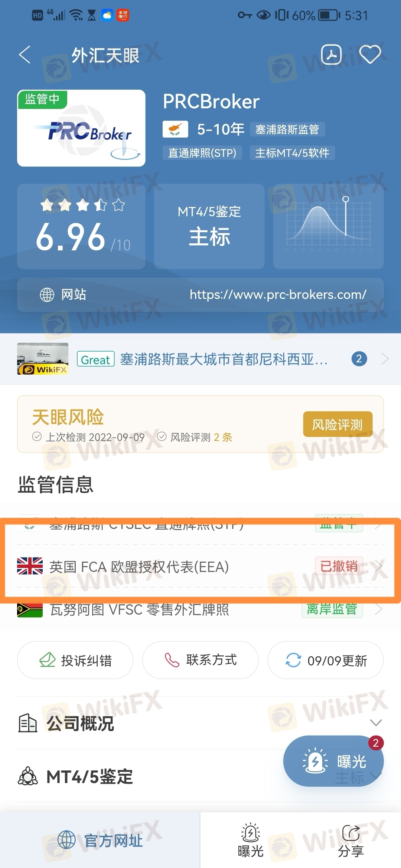Tap the 风险评测 button
Image resolution: width=401 pixels, height=868 pixels.
coord(338,424)
